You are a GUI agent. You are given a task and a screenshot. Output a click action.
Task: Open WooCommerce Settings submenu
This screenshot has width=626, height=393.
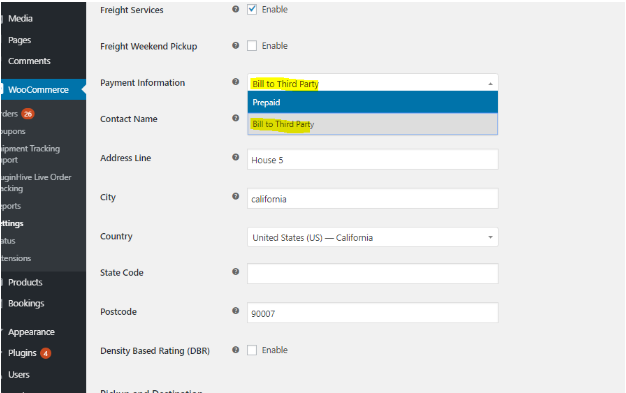pyautogui.click(x=12, y=224)
